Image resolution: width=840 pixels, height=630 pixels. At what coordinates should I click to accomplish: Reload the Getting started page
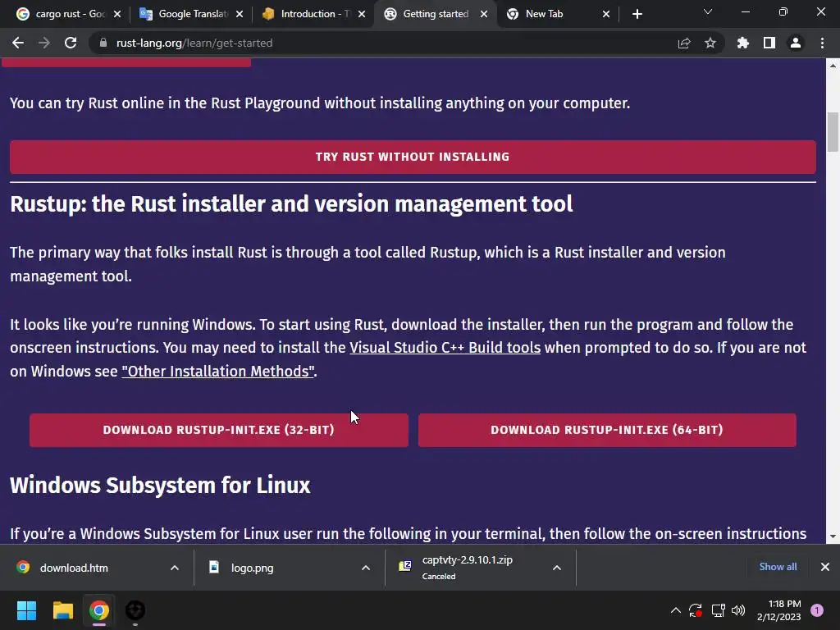pyautogui.click(x=71, y=43)
